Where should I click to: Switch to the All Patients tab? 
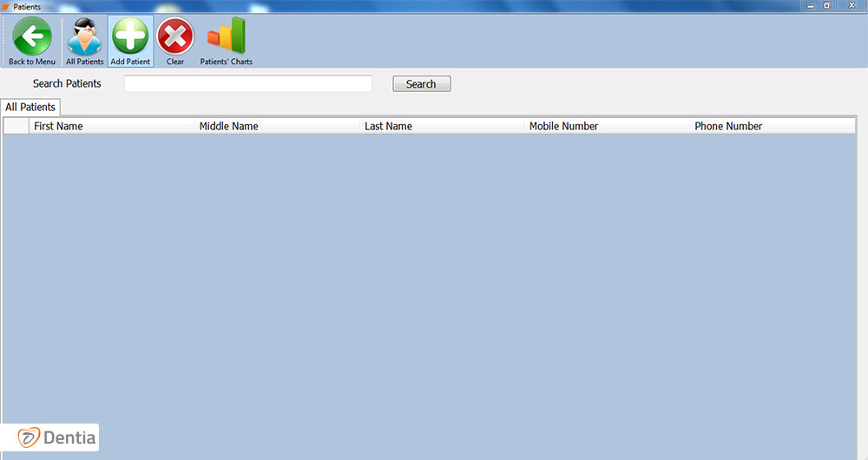click(30, 108)
